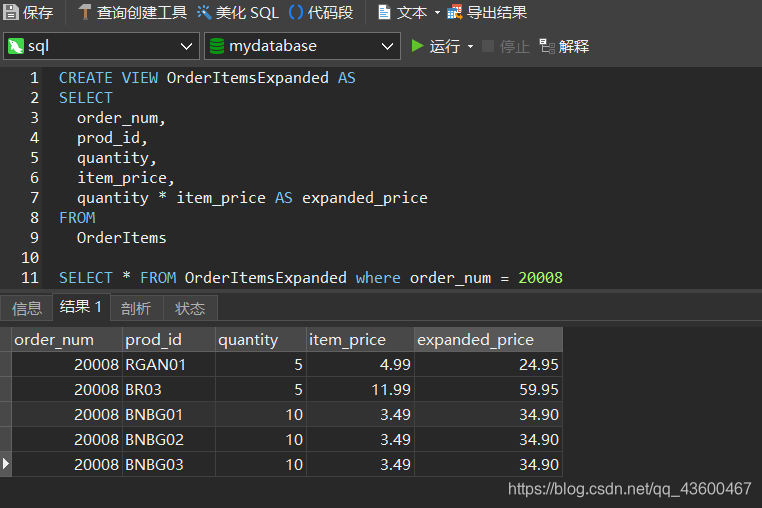Click the 保存 button label

(38, 13)
